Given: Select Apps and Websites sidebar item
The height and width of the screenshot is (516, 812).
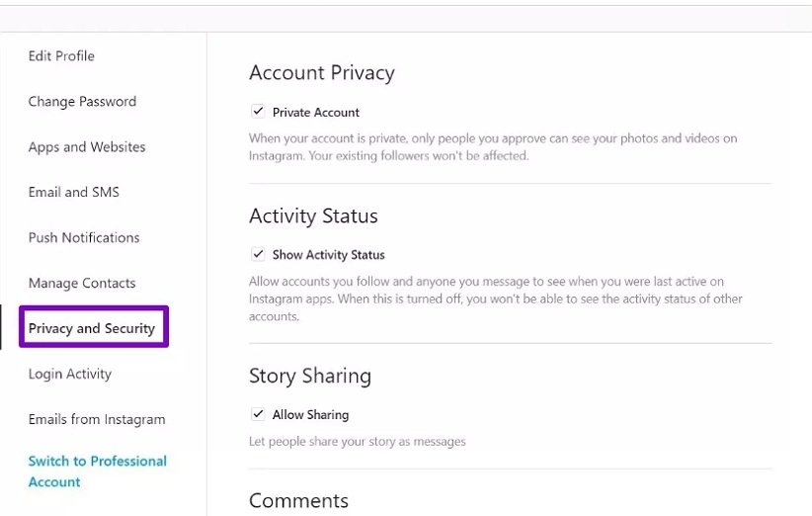Looking at the screenshot, I should click(87, 147).
